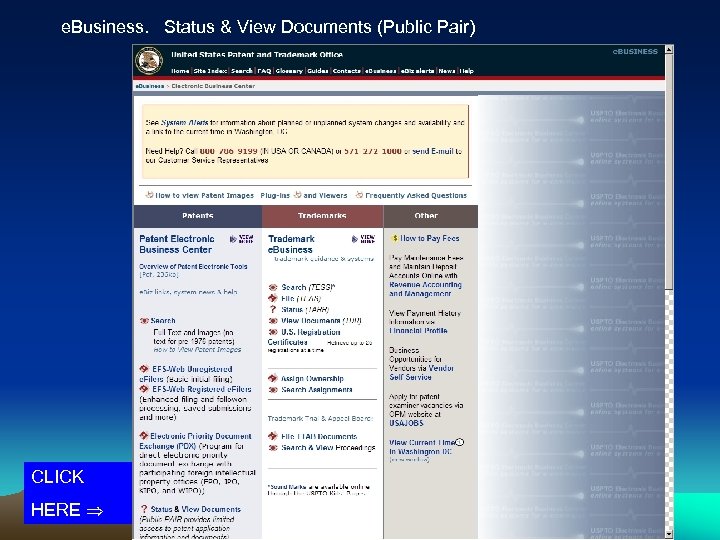The image size is (720, 540).
Task: Open Assign Ownership link
Action: pyautogui.click(x=312, y=378)
